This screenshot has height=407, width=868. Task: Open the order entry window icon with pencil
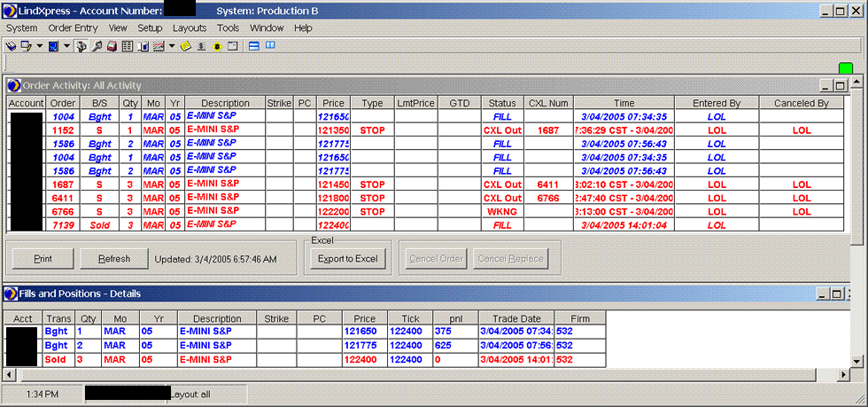[x=26, y=47]
